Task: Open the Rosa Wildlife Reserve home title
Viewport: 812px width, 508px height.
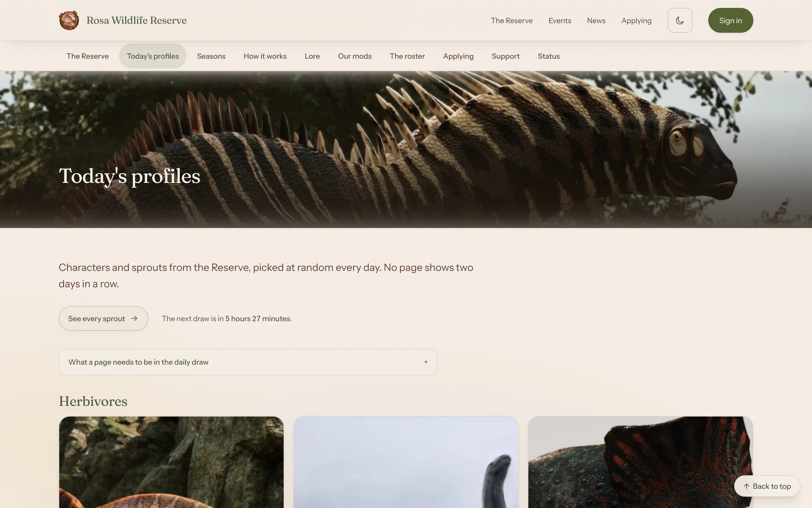Action: click(x=136, y=20)
